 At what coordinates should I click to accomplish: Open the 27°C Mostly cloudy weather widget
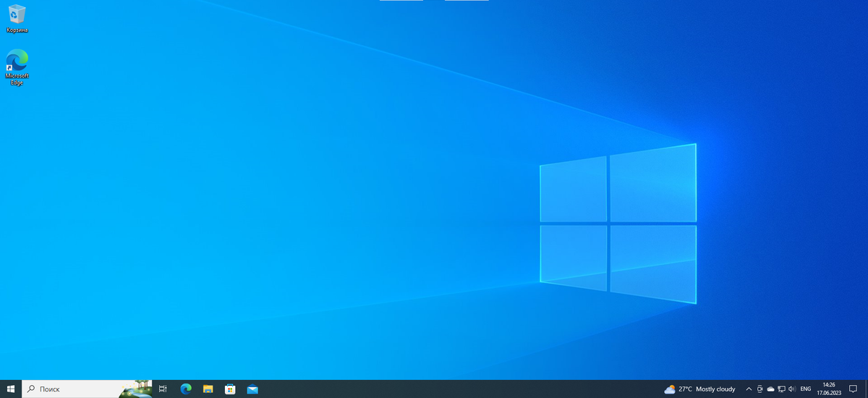pyautogui.click(x=699, y=389)
